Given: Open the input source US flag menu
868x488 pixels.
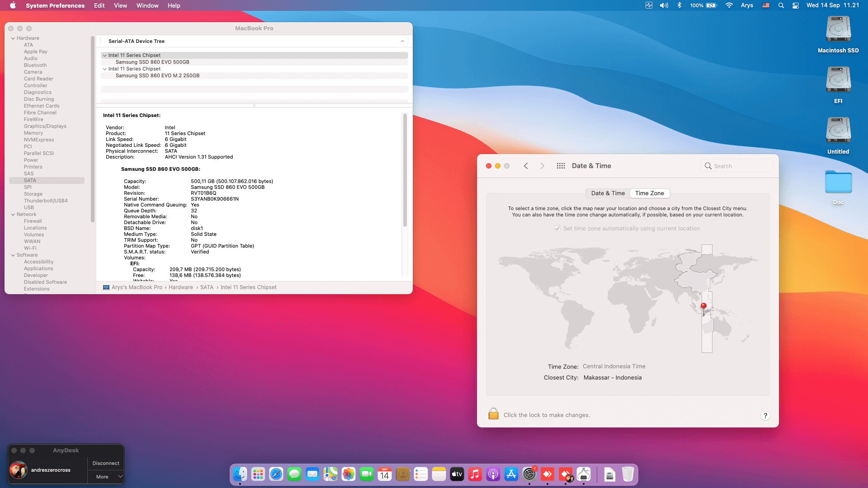Looking at the screenshot, I should pyautogui.click(x=766, y=5).
